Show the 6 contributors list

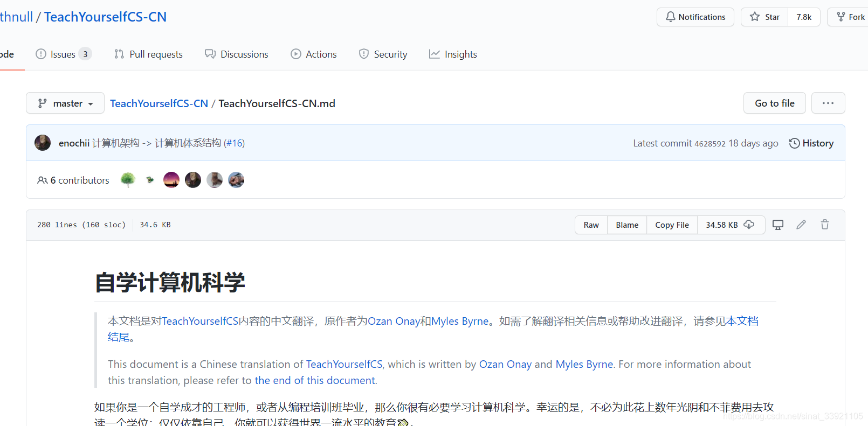coord(73,180)
